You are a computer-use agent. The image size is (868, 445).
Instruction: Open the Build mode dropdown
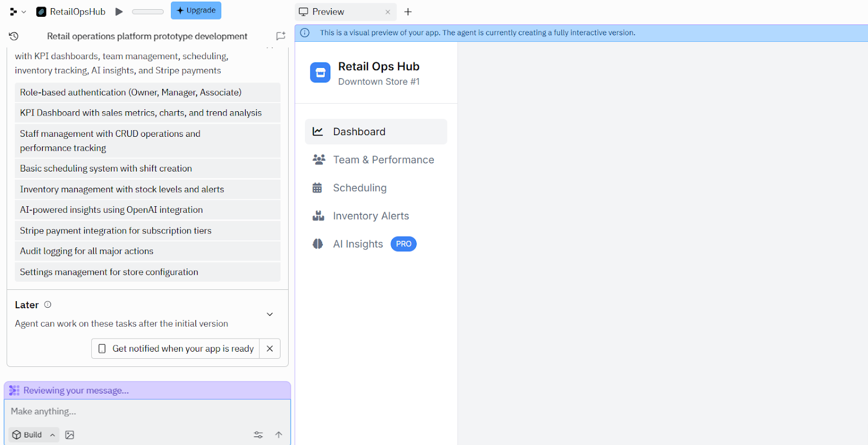[34, 435]
